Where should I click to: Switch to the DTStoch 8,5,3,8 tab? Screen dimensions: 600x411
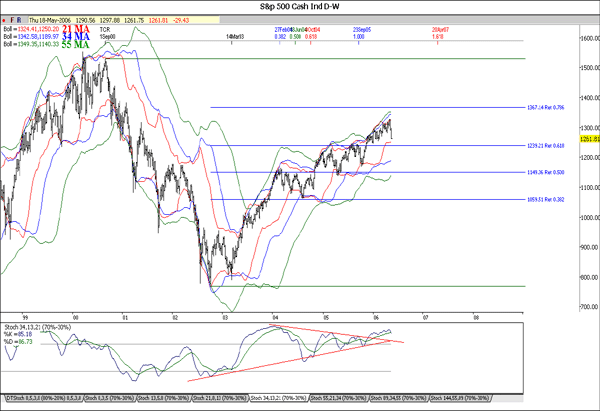click(x=44, y=398)
